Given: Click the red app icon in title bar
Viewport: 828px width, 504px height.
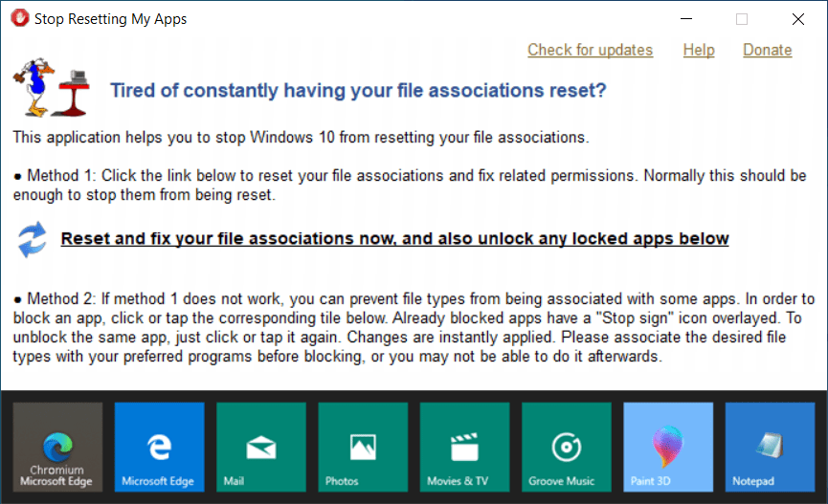Looking at the screenshot, I should point(20,18).
